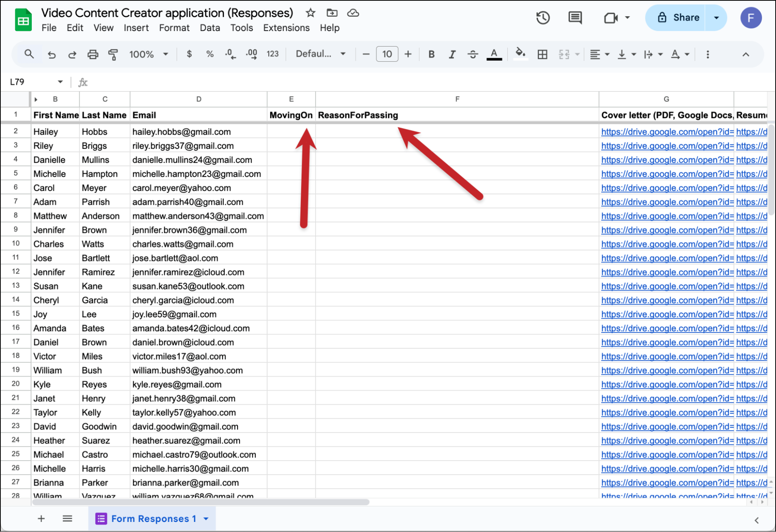Select column F header
This screenshot has height=532, width=776.
(457, 99)
